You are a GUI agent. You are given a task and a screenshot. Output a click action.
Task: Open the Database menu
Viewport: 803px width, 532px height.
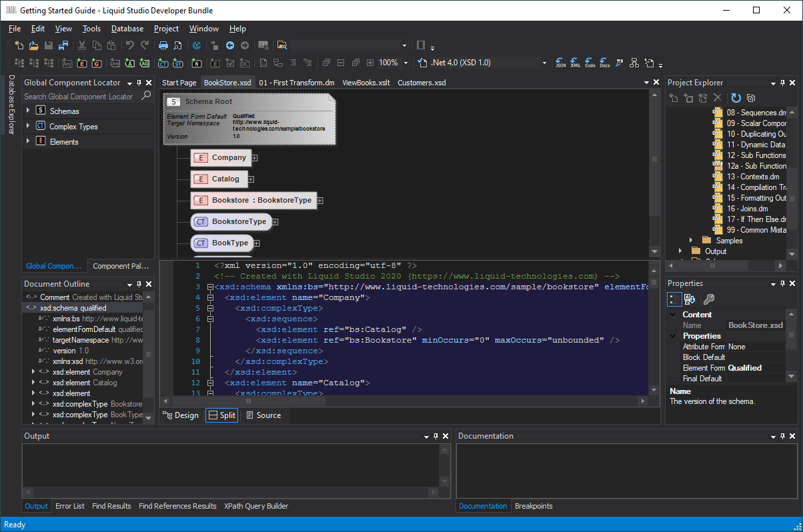point(127,29)
